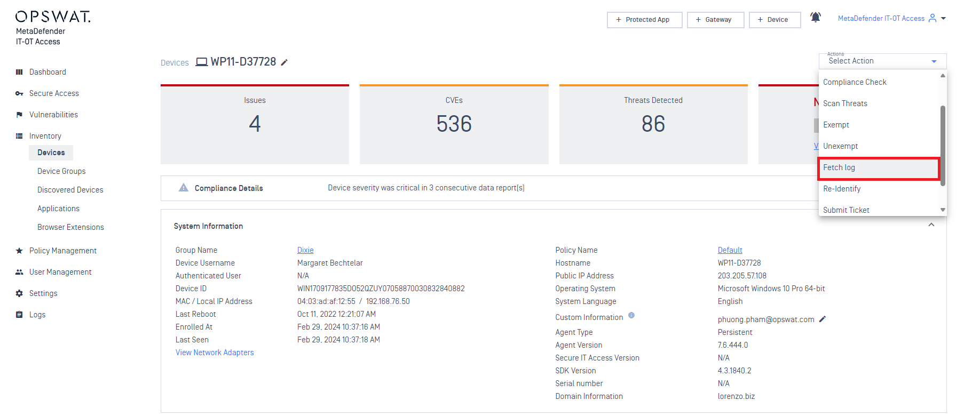Open the notifications bell icon
Screen dimensions: 980x416
point(816,17)
